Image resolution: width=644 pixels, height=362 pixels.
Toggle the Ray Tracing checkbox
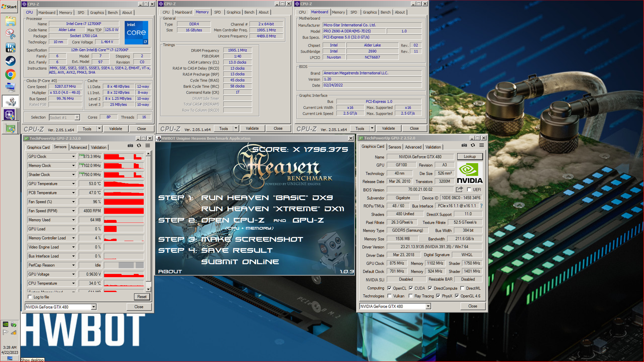pyautogui.click(x=411, y=296)
